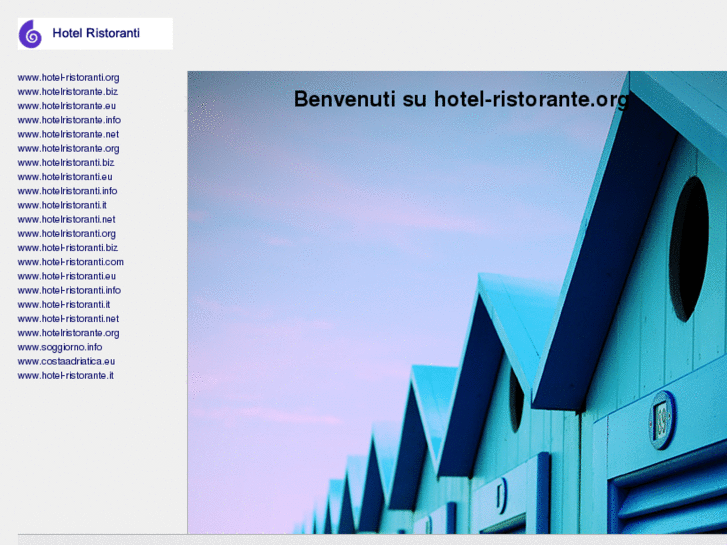727x545 pixels.
Task: Open the www.hotelristoranti.it link
Action: (62, 205)
